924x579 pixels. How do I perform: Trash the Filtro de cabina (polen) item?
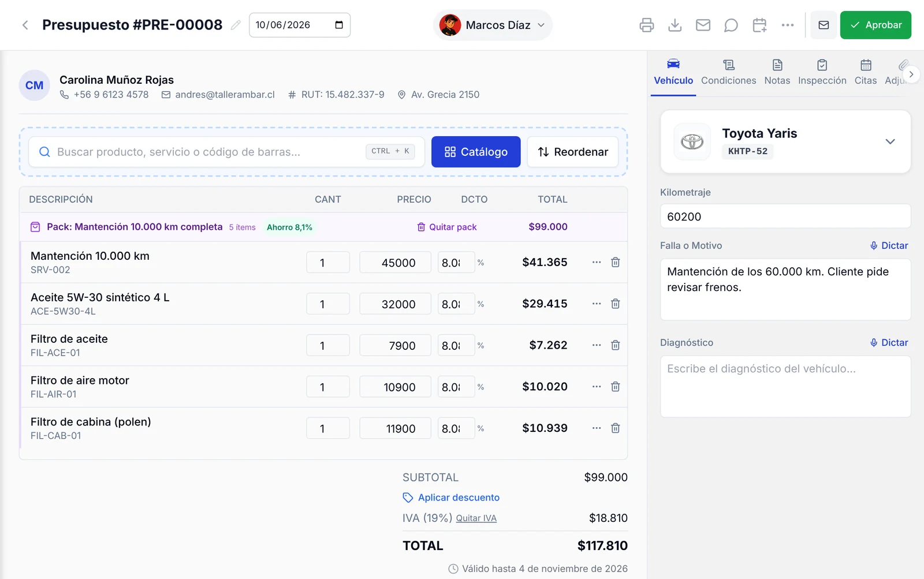point(616,428)
